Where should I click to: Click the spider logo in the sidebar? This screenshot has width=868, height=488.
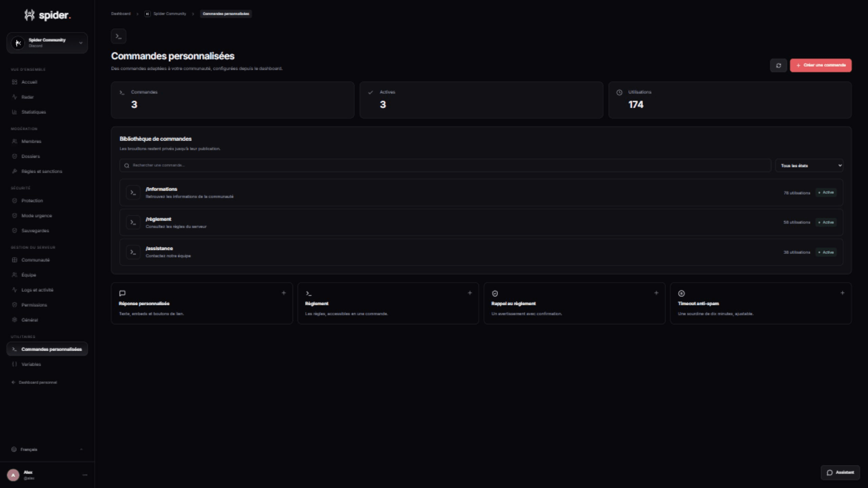tap(47, 15)
